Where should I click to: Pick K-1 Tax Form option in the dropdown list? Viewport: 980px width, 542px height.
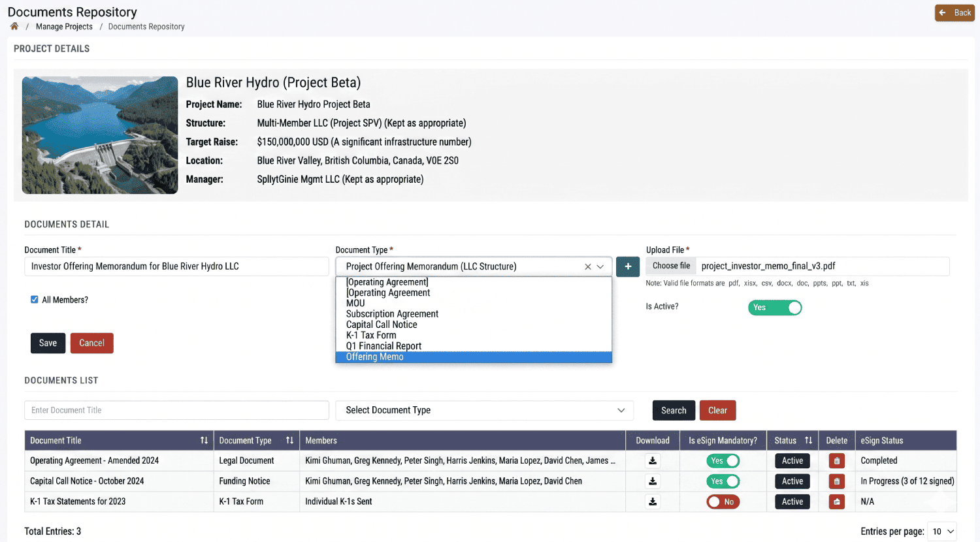click(474, 335)
